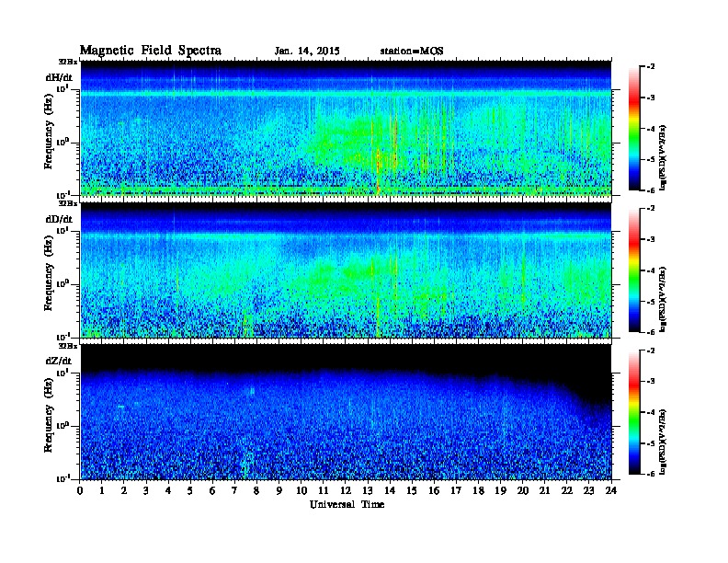728x563 pixels.
Task: Click the "-2" value on dH/dt color bar
Action: (651, 67)
